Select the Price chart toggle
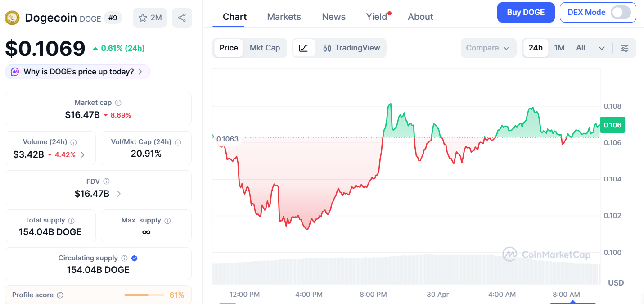The height and width of the screenshot is (304, 644). click(229, 48)
